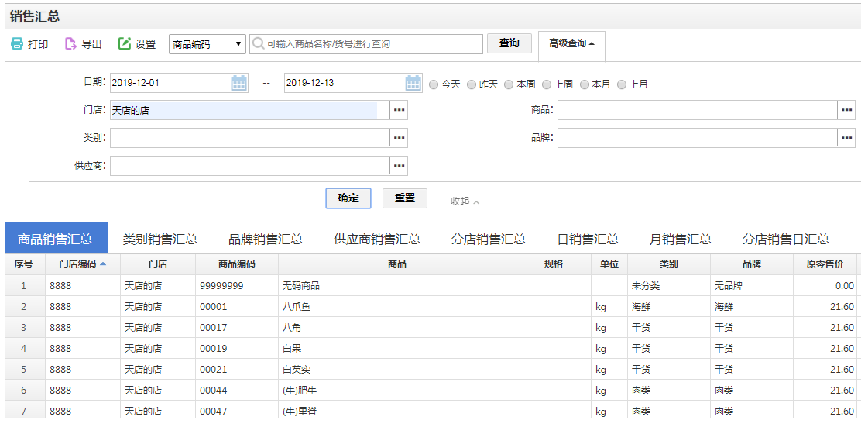Open the start date calendar icon

238,83
